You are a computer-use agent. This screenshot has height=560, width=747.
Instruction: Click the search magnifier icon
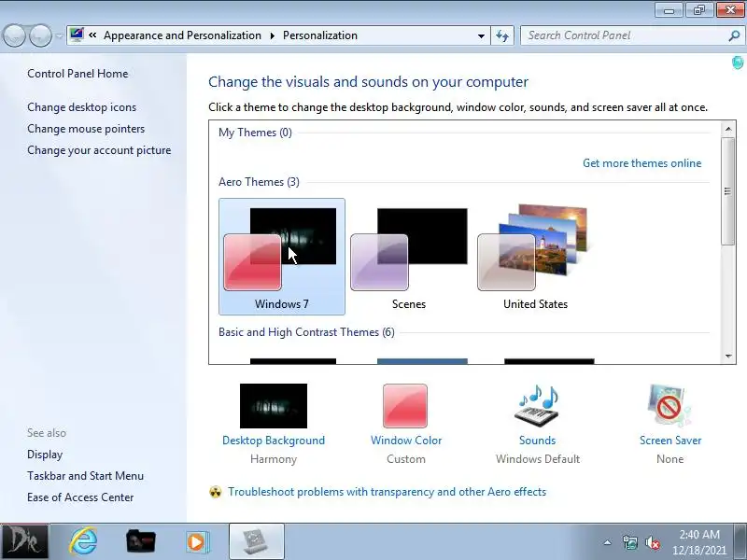[x=734, y=35]
